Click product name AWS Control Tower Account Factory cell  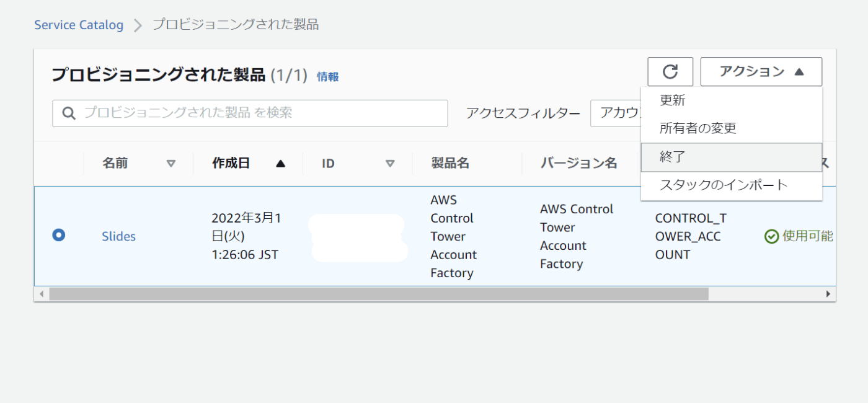[453, 236]
